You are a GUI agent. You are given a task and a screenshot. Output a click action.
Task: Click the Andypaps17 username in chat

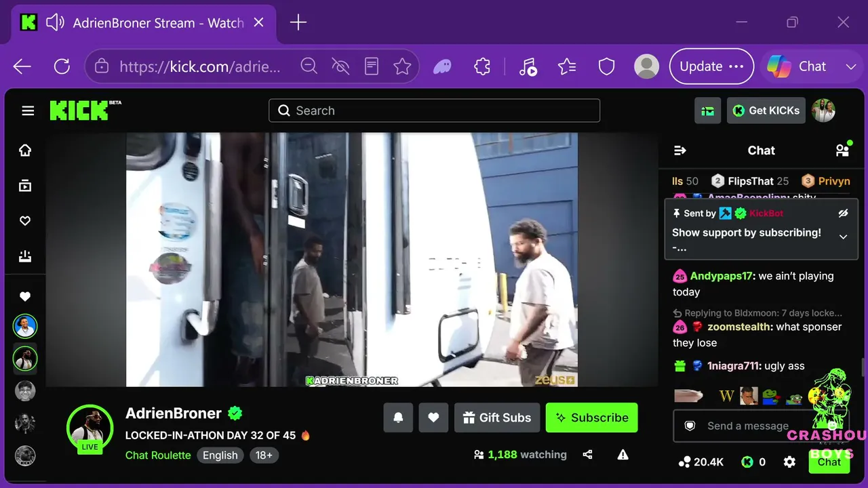point(722,276)
